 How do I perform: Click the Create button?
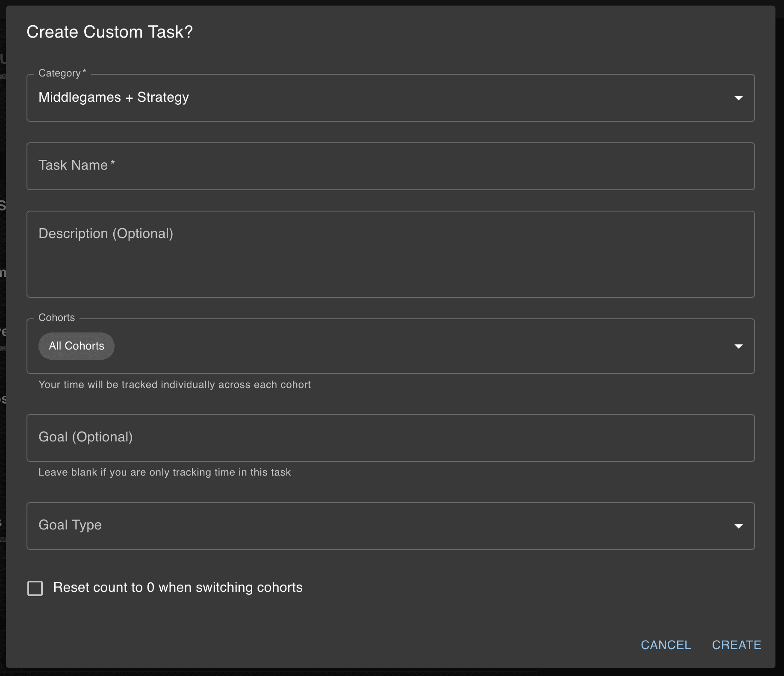coord(736,645)
